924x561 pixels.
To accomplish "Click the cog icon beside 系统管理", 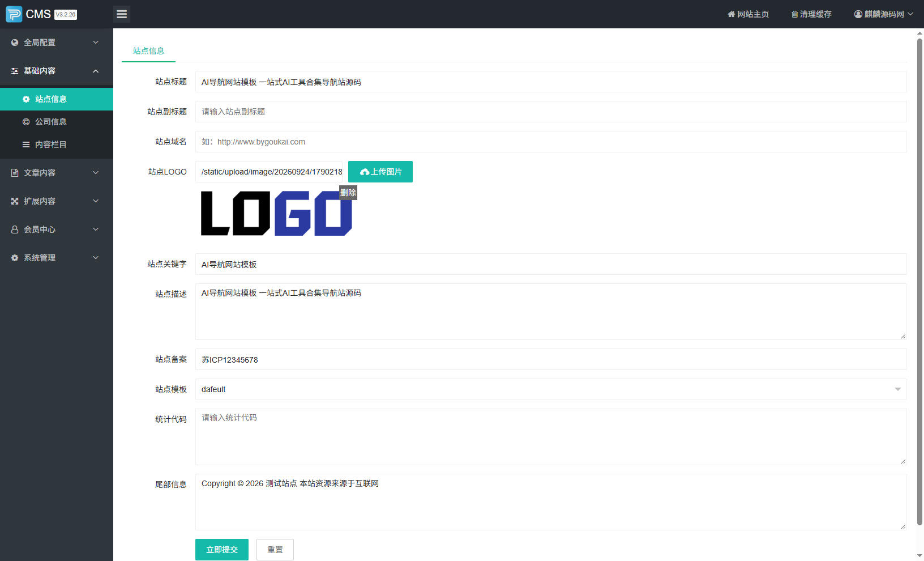I will tap(15, 258).
